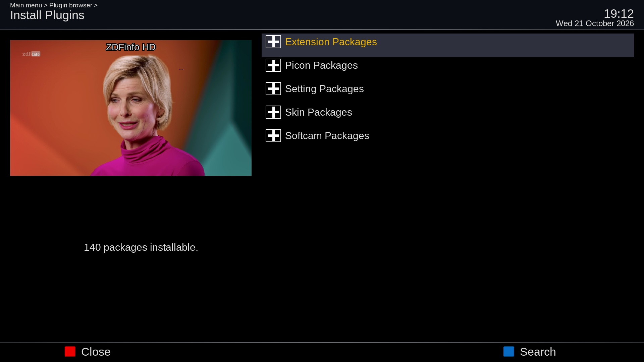Click the '140 packages installable.' status text
This screenshot has width=644, height=362.
click(x=141, y=247)
